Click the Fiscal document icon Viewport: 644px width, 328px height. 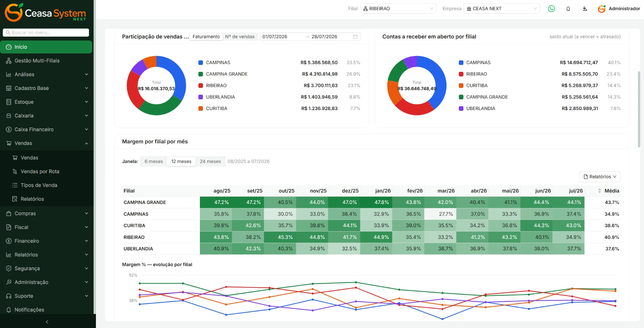point(9,227)
